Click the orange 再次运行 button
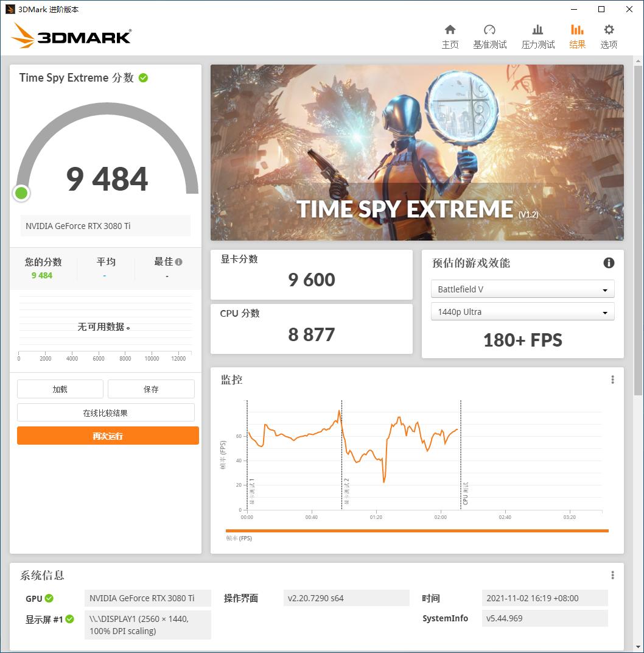The image size is (644, 653). [108, 436]
